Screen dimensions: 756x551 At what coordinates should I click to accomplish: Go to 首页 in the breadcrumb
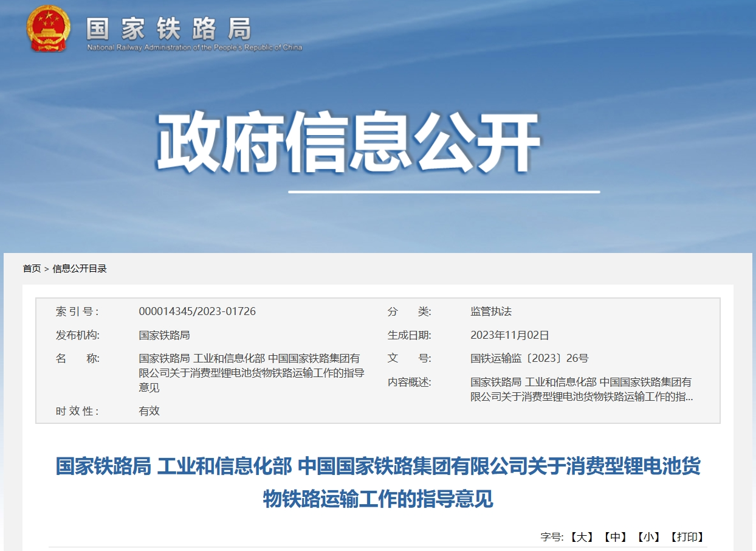32,268
